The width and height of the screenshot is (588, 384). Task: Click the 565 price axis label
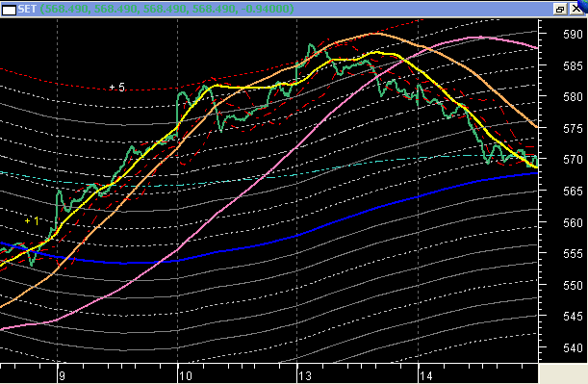(x=573, y=192)
